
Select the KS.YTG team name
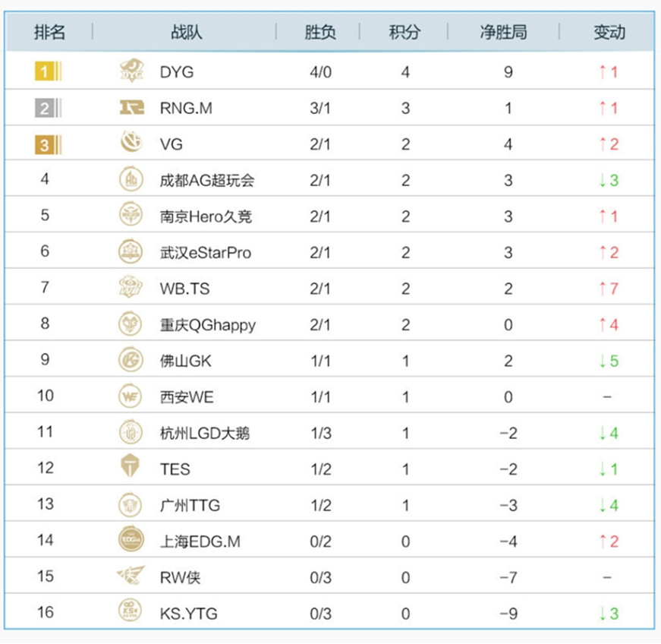click(188, 614)
